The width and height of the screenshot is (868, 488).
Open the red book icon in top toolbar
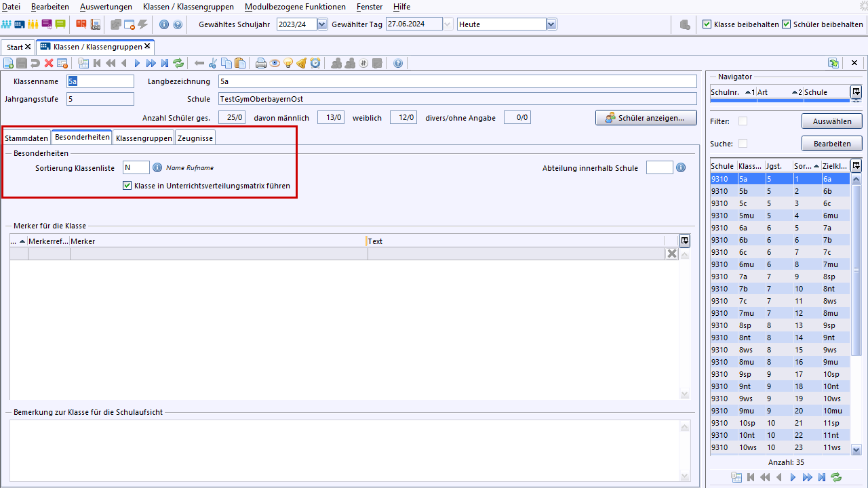coord(81,24)
